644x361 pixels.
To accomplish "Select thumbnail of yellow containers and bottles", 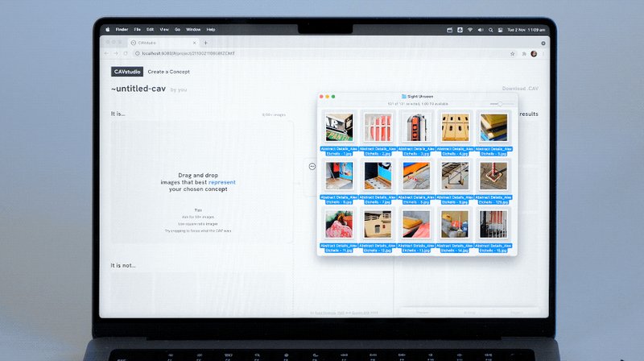I will [x=455, y=225].
